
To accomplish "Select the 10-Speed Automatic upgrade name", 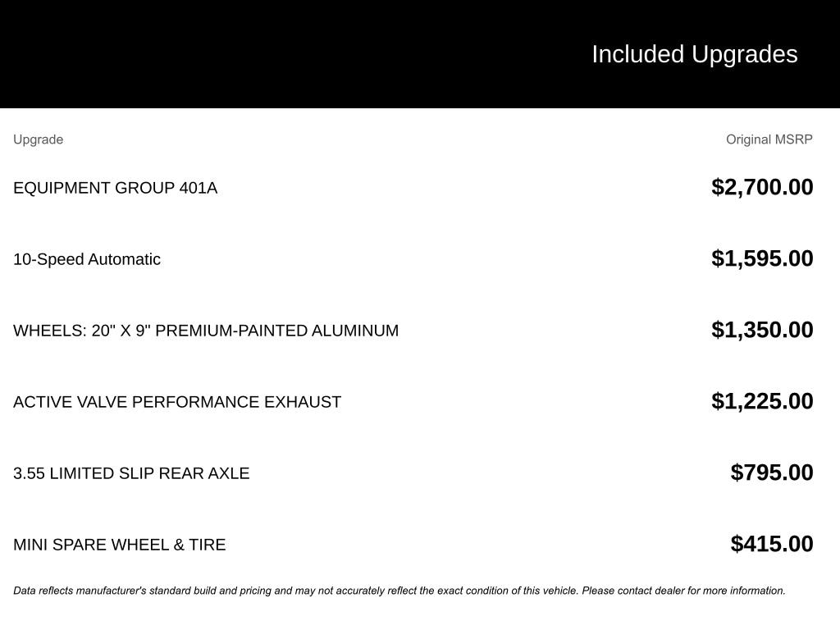I will [x=87, y=259].
